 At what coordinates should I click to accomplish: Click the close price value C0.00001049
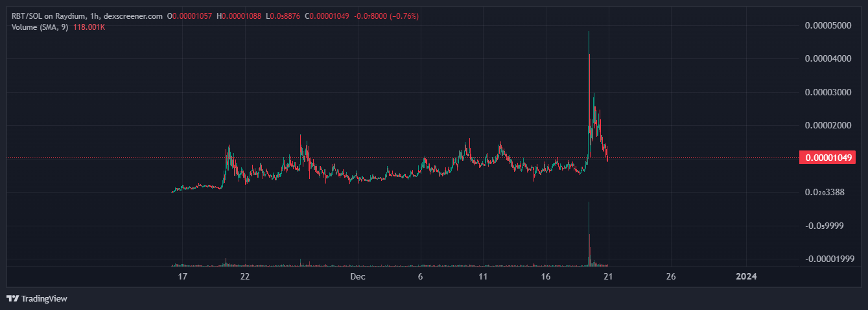(x=327, y=16)
